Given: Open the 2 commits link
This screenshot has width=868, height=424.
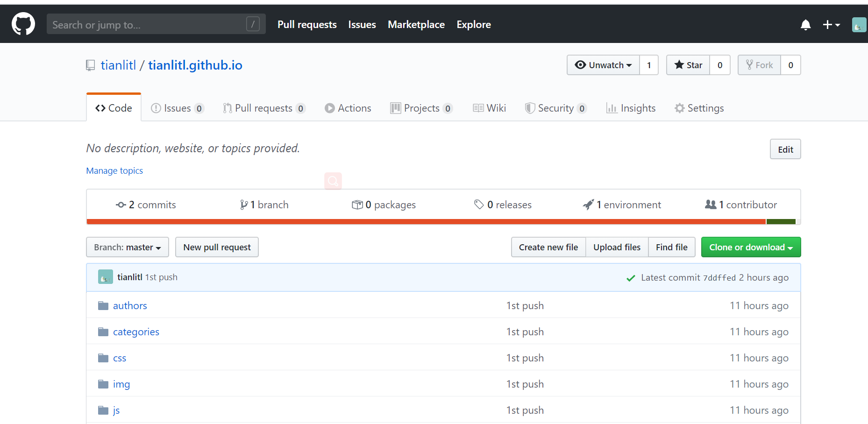Looking at the screenshot, I should [x=146, y=205].
